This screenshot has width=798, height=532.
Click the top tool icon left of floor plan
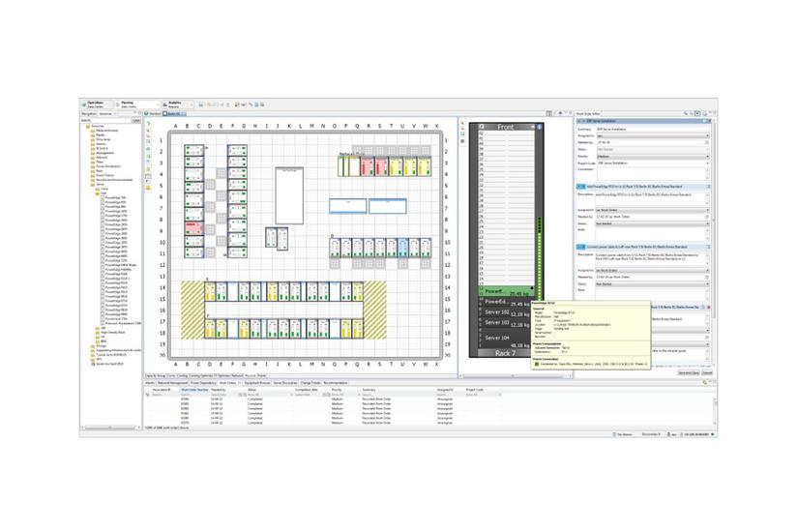[148, 123]
